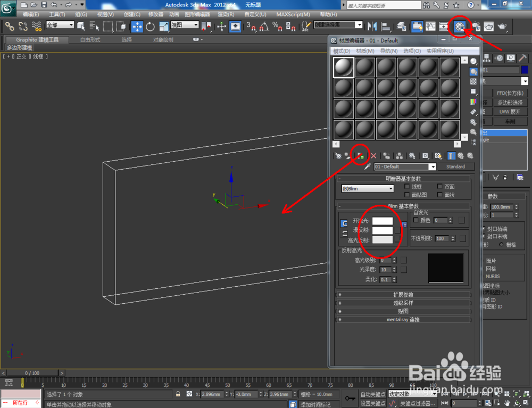Select the Scale tool
532x408 pixels.
pos(163,26)
